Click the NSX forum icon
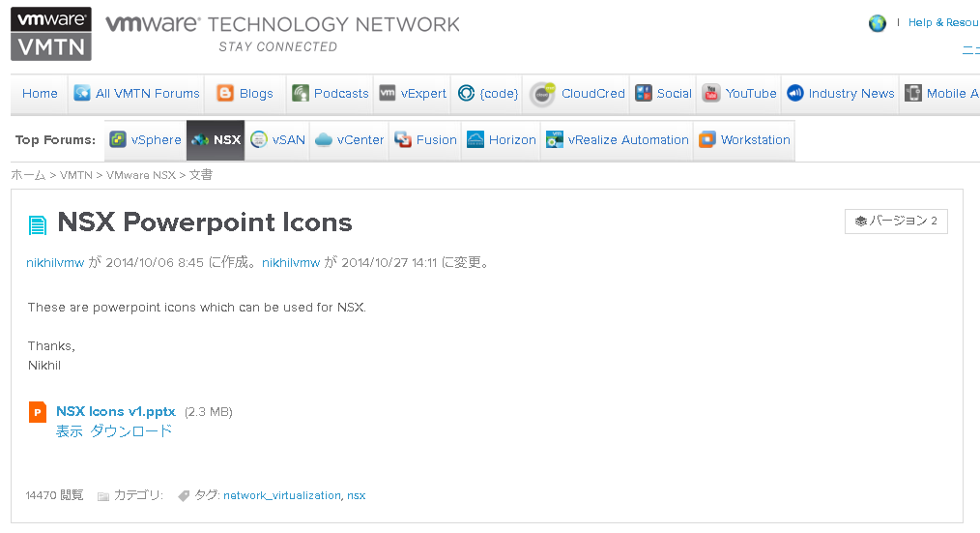980x533 pixels. pyautogui.click(x=200, y=140)
